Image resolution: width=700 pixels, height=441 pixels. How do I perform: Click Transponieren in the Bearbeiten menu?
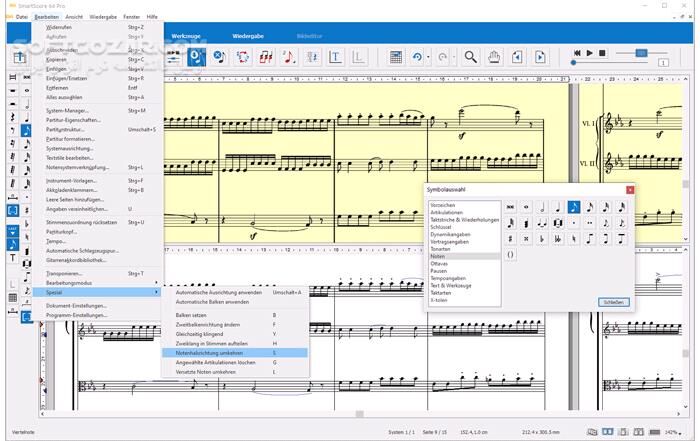(x=64, y=273)
